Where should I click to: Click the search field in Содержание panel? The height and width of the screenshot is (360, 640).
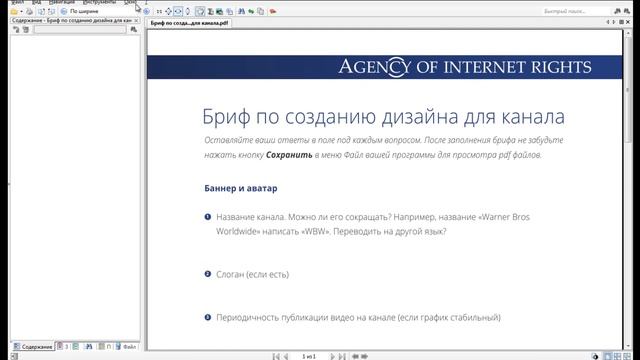pos(80,29)
